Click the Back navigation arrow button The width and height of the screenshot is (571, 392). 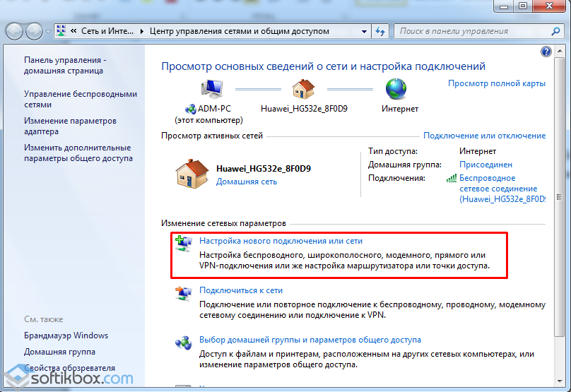tap(15, 32)
